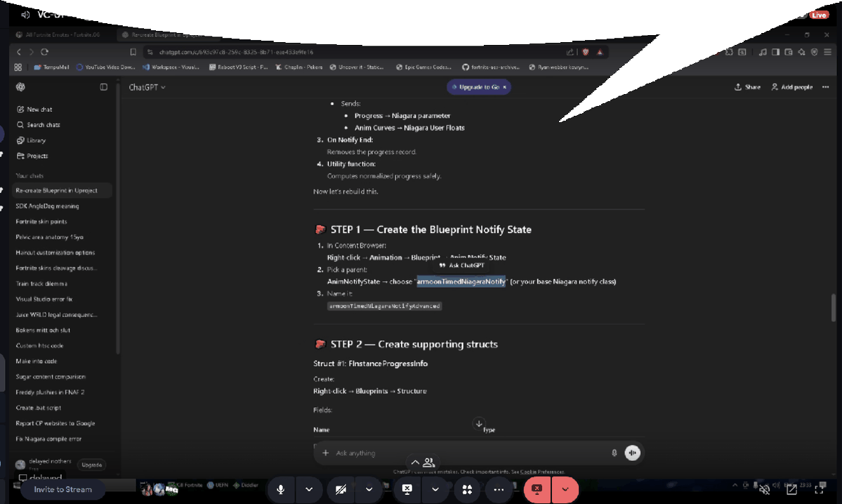Open the browser media music note icon

[x=763, y=52]
